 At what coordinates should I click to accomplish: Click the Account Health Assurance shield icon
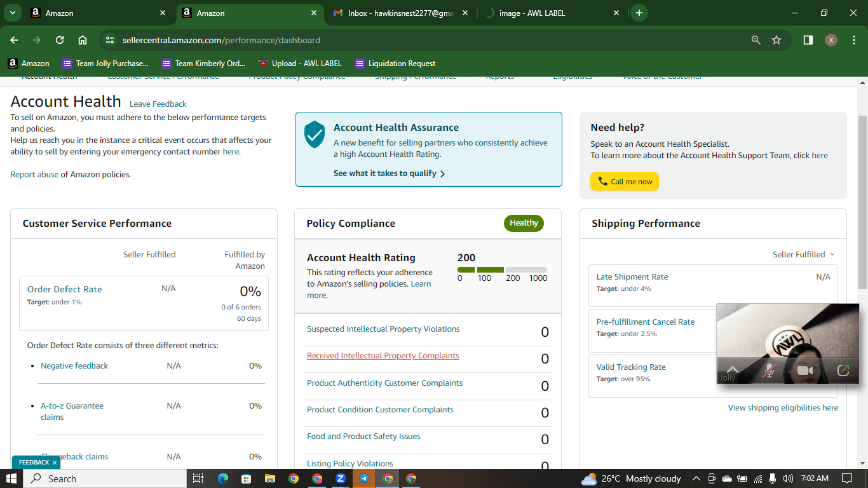click(x=315, y=135)
